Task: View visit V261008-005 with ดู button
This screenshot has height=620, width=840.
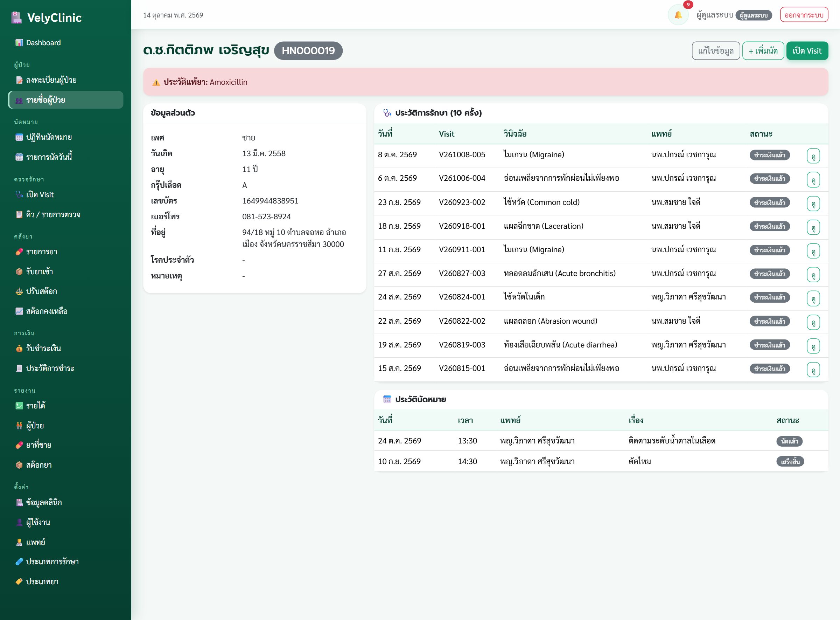Action: point(813,156)
